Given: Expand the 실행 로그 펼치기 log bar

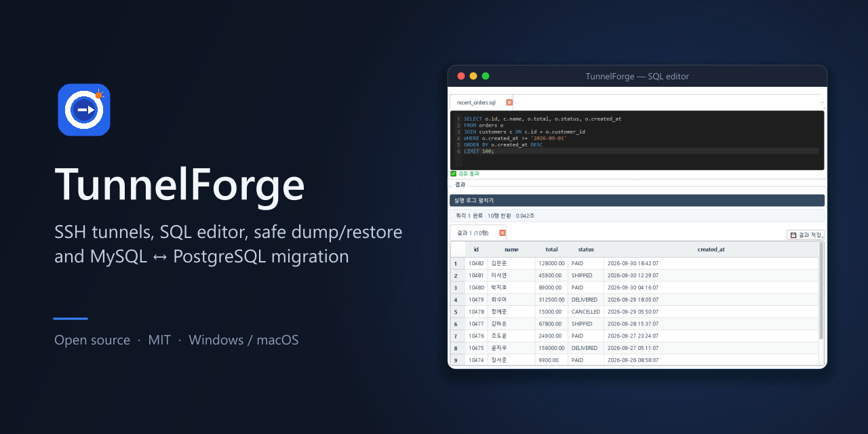Looking at the screenshot, I should 637,200.
